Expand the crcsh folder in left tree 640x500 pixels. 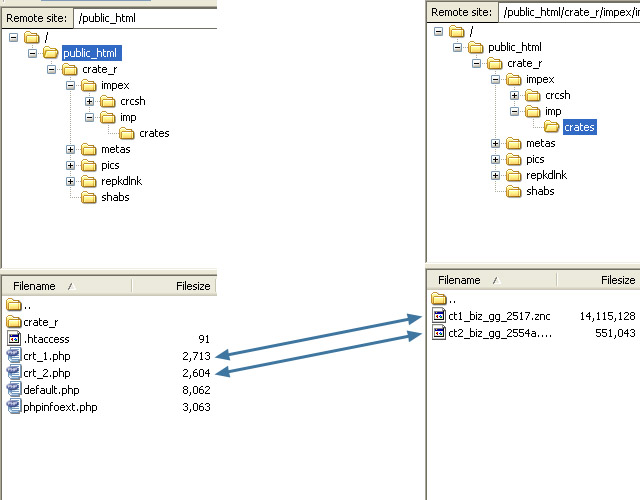point(89,102)
